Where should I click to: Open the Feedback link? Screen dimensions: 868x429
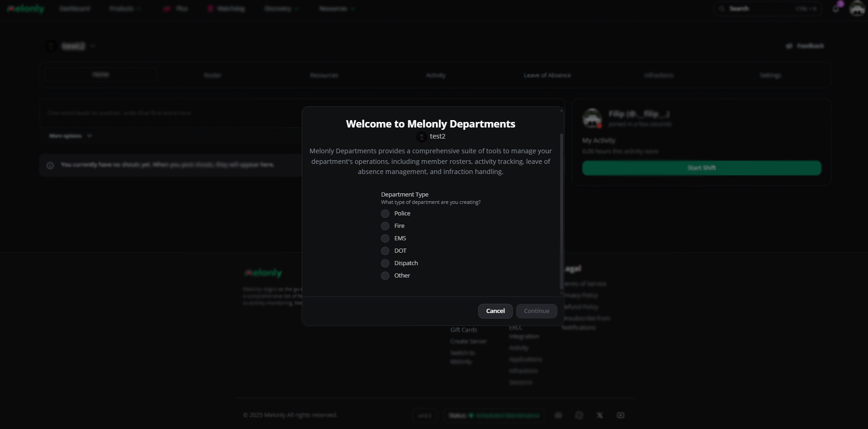click(805, 46)
